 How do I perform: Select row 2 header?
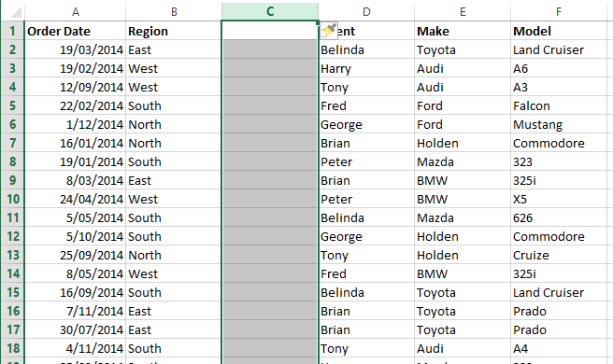12,49
